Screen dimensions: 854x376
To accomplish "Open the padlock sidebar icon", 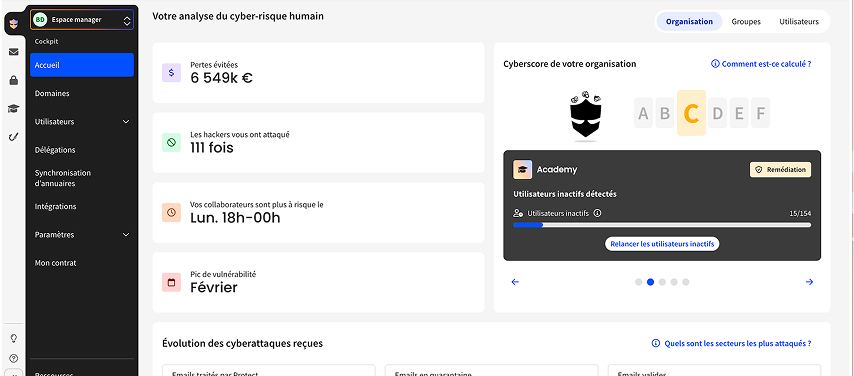I will point(14,80).
